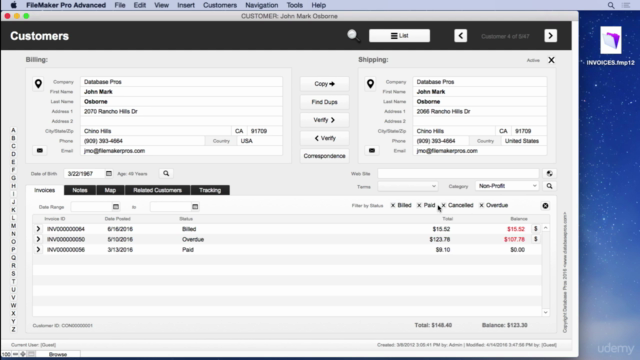
Task: Click the Copy button between addresses
Action: (324, 84)
